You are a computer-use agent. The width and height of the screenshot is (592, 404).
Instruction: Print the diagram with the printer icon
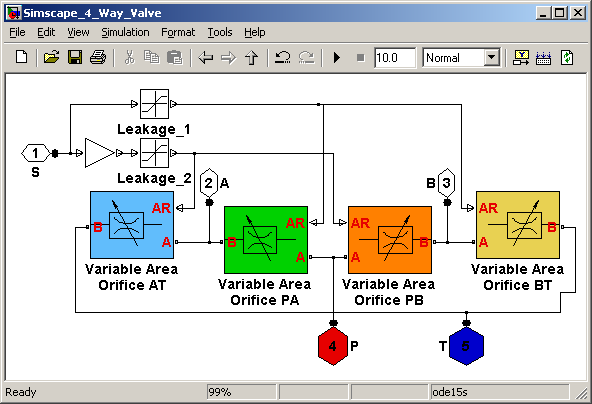coord(98,57)
